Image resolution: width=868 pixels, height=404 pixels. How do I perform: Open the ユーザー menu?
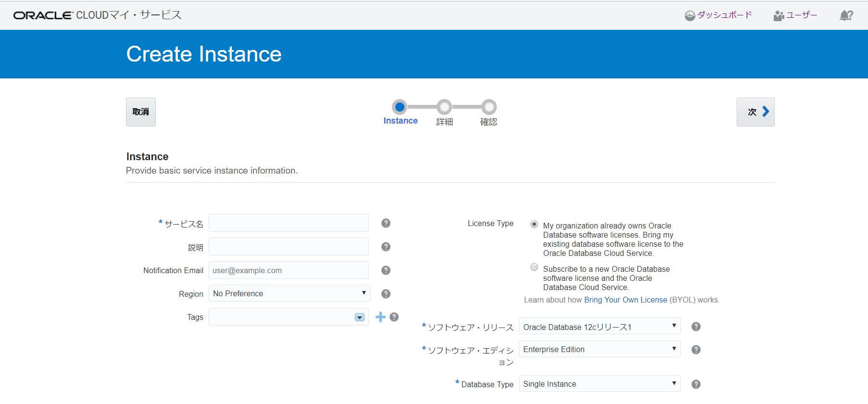[x=795, y=15]
